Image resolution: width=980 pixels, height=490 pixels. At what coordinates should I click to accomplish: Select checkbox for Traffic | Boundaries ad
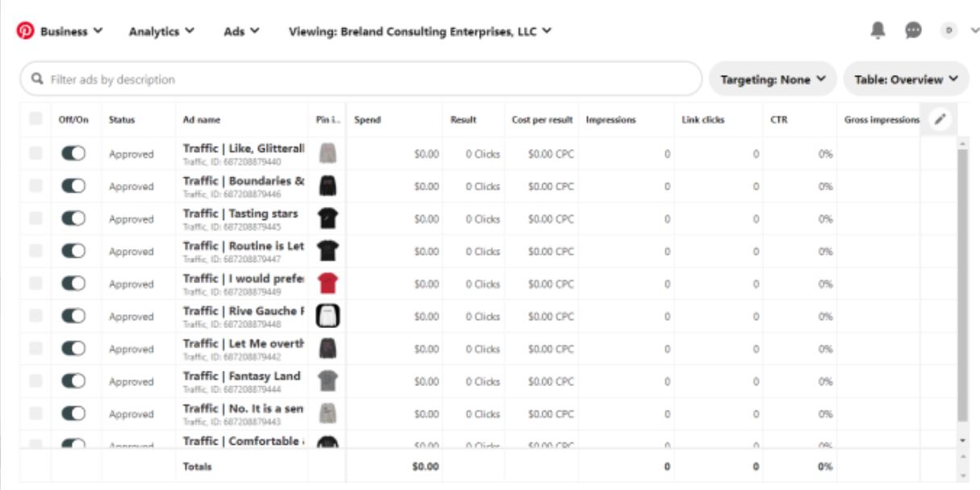click(35, 186)
